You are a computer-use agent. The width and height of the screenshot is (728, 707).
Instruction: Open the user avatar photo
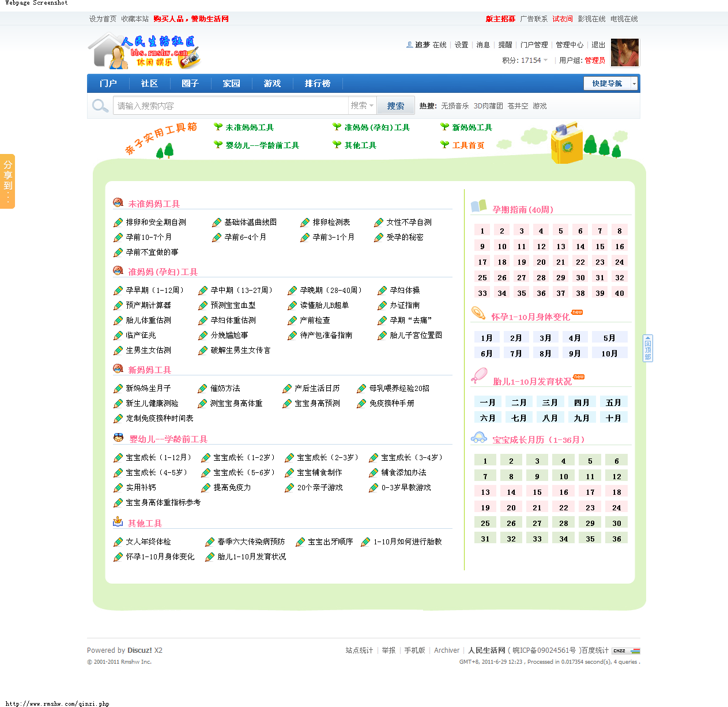(625, 52)
